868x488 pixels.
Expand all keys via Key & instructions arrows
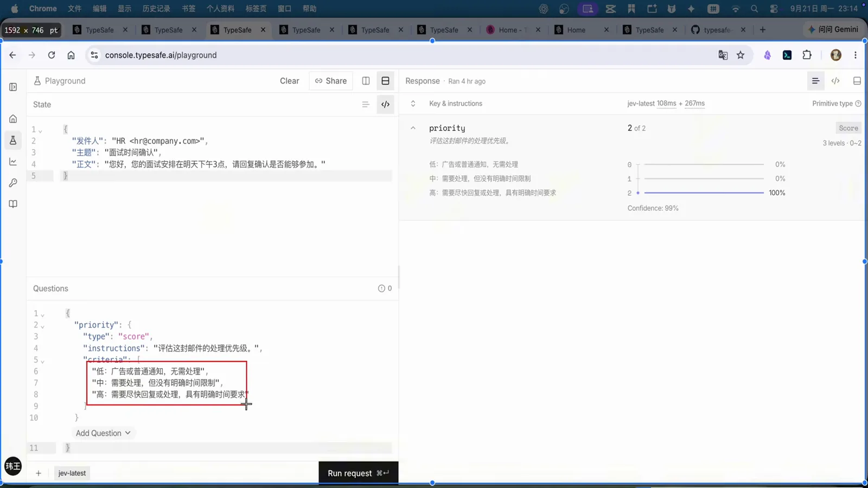click(413, 104)
